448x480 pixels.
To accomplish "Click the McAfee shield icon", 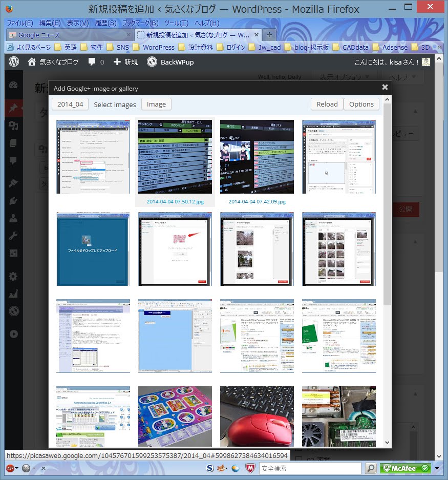I will (x=250, y=468).
